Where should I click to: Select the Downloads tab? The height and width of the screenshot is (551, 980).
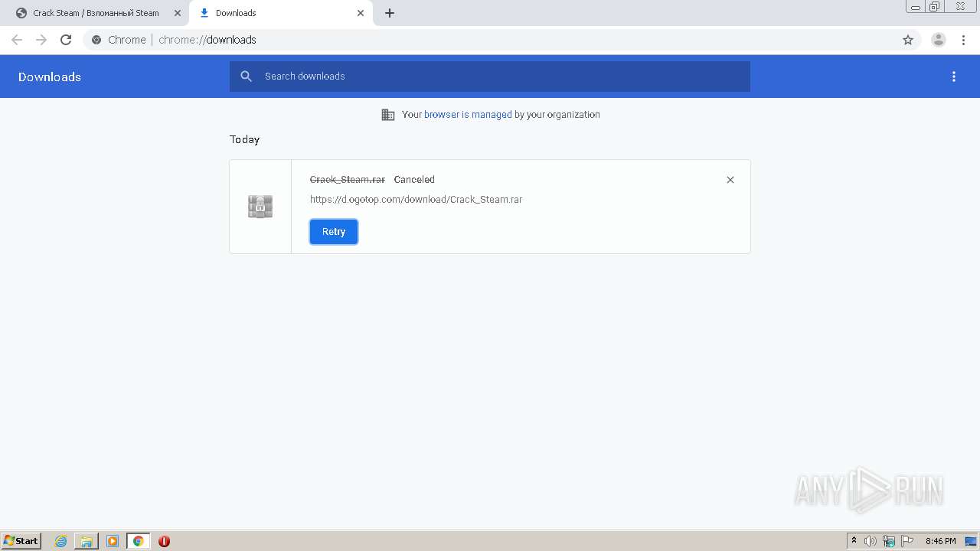coord(281,13)
